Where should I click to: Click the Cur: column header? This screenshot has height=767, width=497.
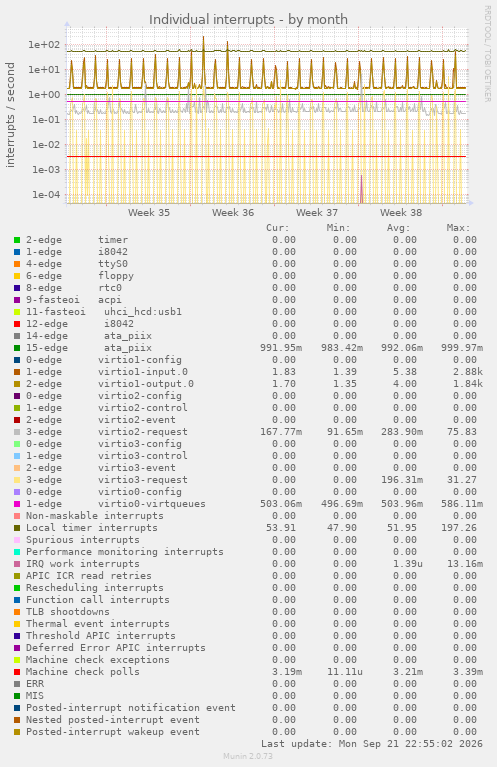click(x=278, y=228)
